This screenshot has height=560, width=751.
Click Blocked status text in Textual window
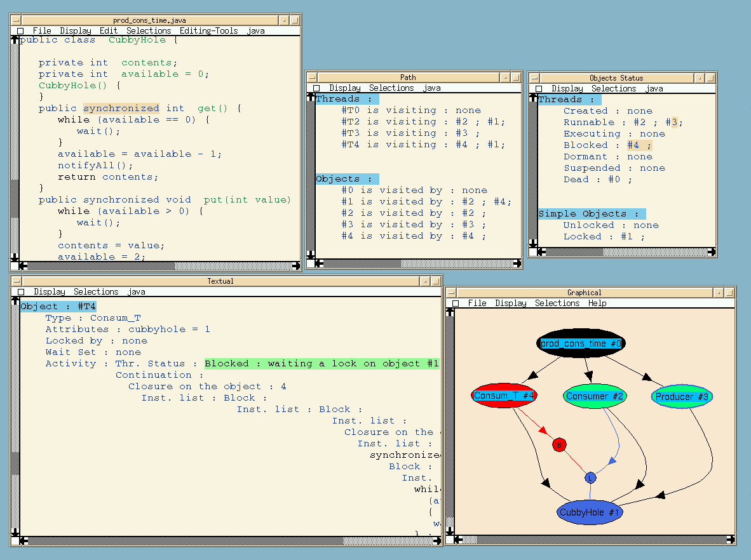click(322, 364)
